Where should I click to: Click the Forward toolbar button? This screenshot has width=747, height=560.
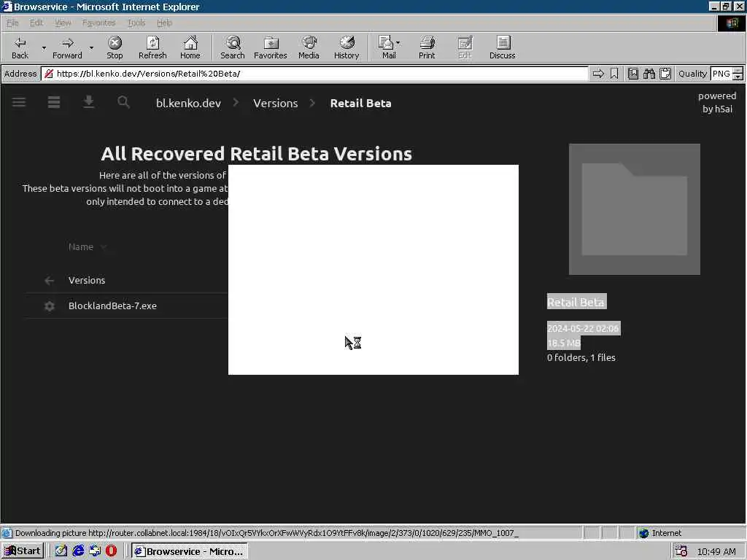[x=67, y=47]
